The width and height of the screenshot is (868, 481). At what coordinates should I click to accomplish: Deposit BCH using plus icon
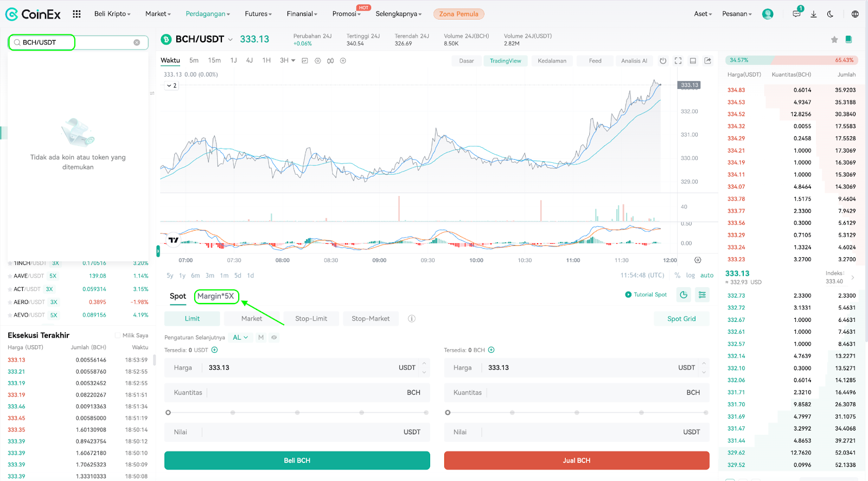491,350
